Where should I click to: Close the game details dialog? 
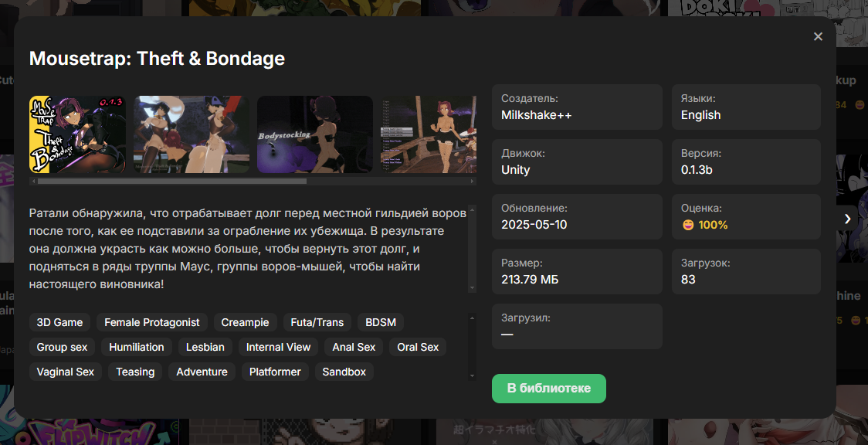[818, 36]
